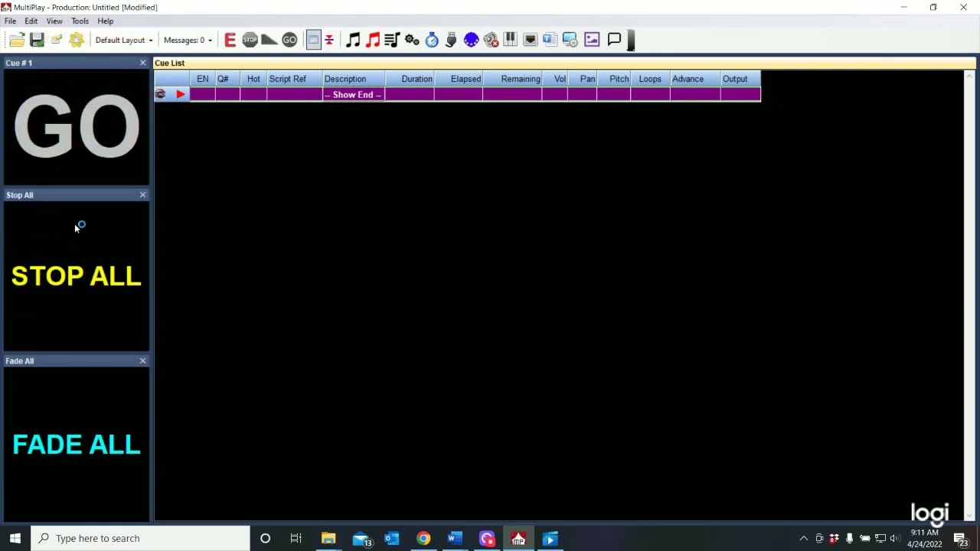Image resolution: width=980 pixels, height=551 pixels.
Task: Open the Help menu
Action: 106,21
